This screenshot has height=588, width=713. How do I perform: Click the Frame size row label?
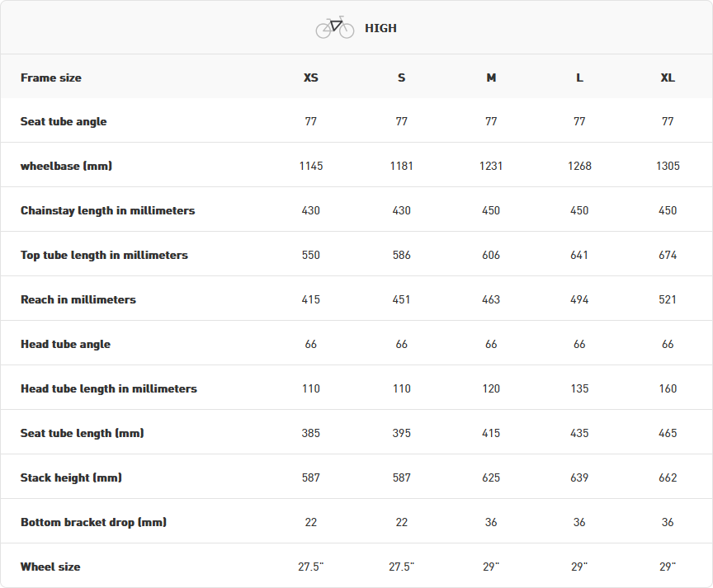tap(51, 78)
